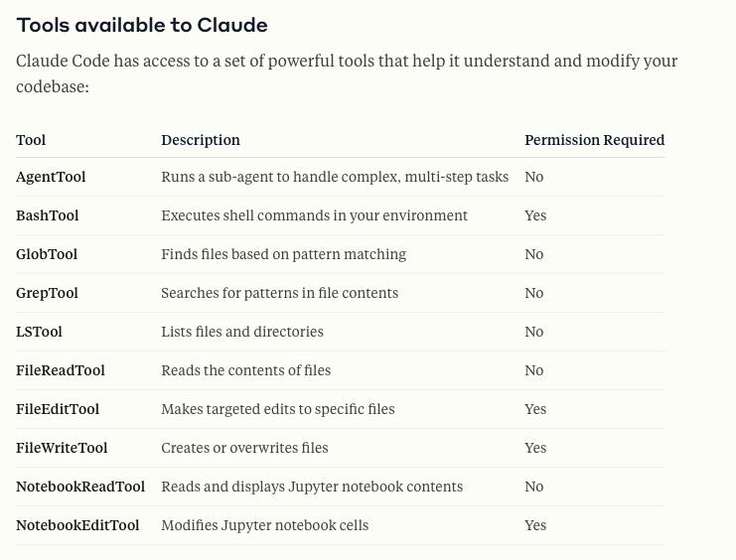Click the GrepTool tool name
Image resolution: width=736 pixels, height=560 pixels.
[x=47, y=293]
